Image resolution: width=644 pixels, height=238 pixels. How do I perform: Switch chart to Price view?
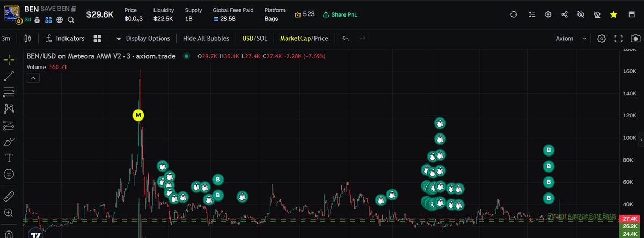tap(323, 39)
